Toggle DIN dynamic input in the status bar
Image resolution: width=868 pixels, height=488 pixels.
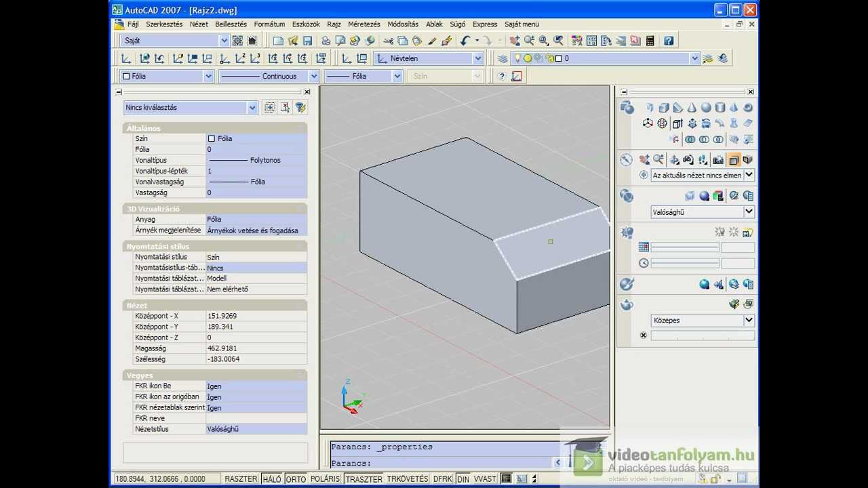click(463, 479)
